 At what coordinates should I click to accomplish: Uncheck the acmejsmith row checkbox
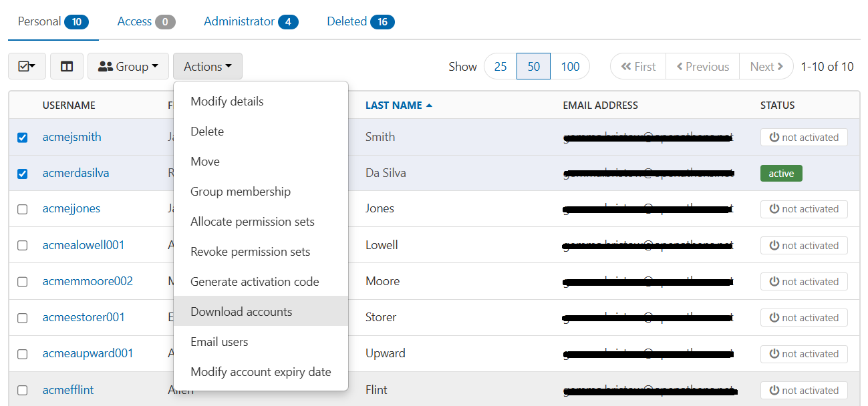tap(22, 137)
